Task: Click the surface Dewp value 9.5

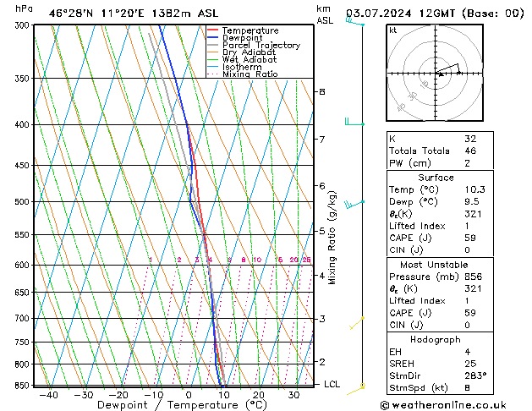Action: coord(472,202)
